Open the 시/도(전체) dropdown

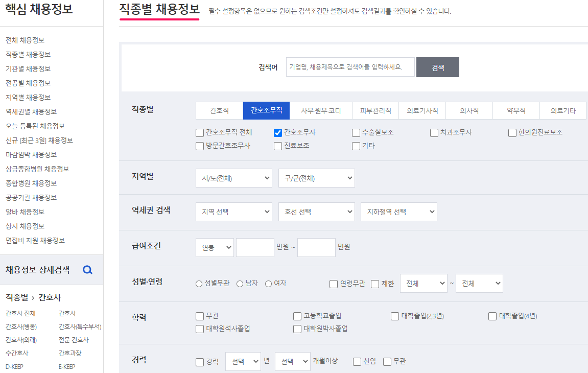pos(233,178)
